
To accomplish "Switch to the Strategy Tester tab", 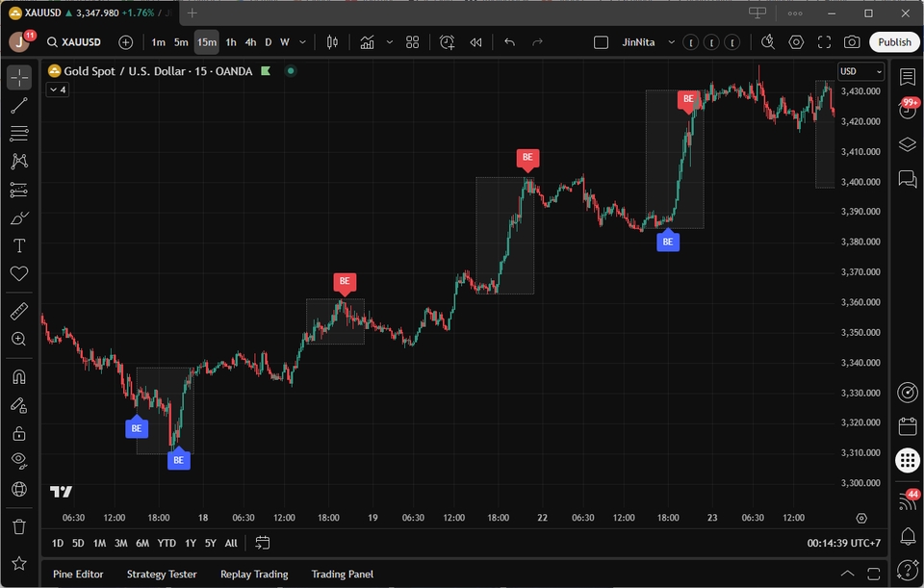I will [x=162, y=575].
